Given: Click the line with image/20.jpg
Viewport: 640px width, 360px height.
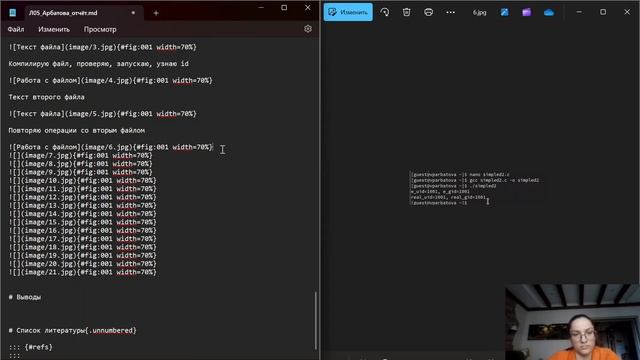Looking at the screenshot, I should coord(82,264).
